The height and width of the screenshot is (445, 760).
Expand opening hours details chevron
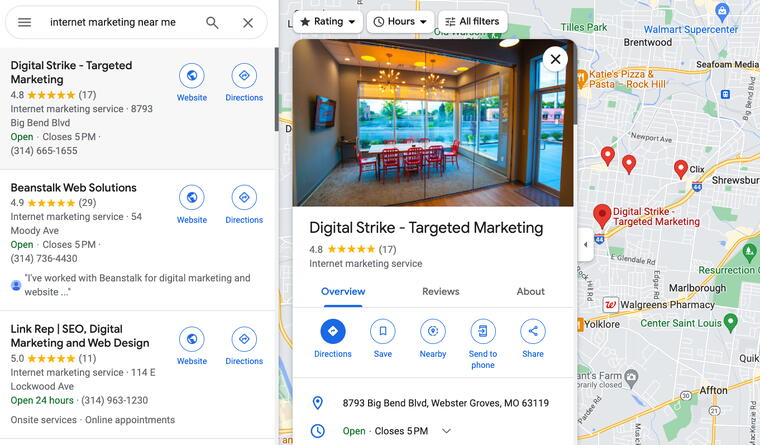(446, 431)
